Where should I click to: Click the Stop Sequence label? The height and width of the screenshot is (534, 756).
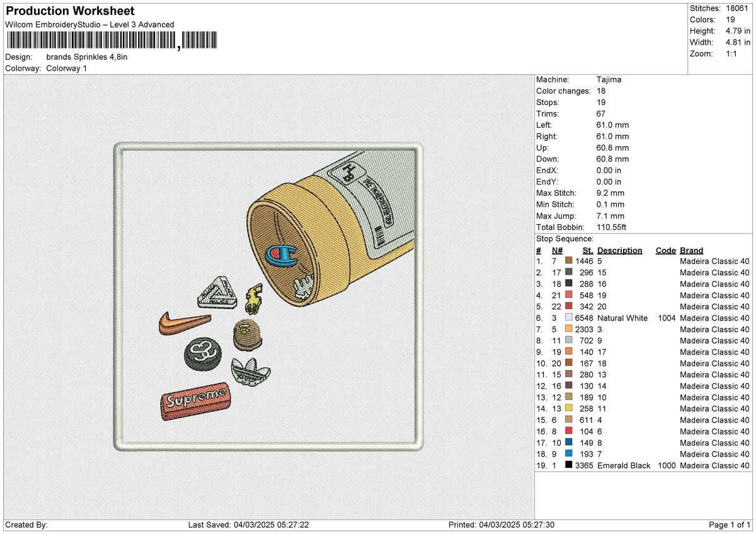click(x=564, y=239)
